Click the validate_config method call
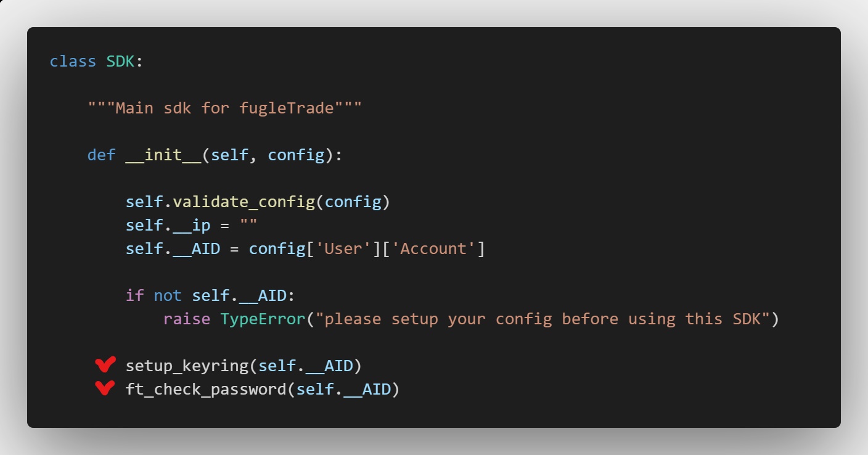 click(244, 202)
